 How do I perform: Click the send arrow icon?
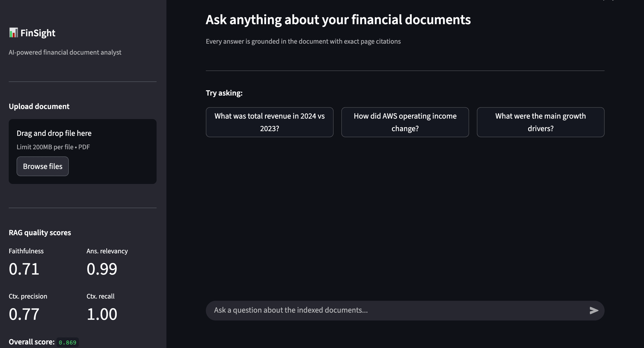click(594, 311)
